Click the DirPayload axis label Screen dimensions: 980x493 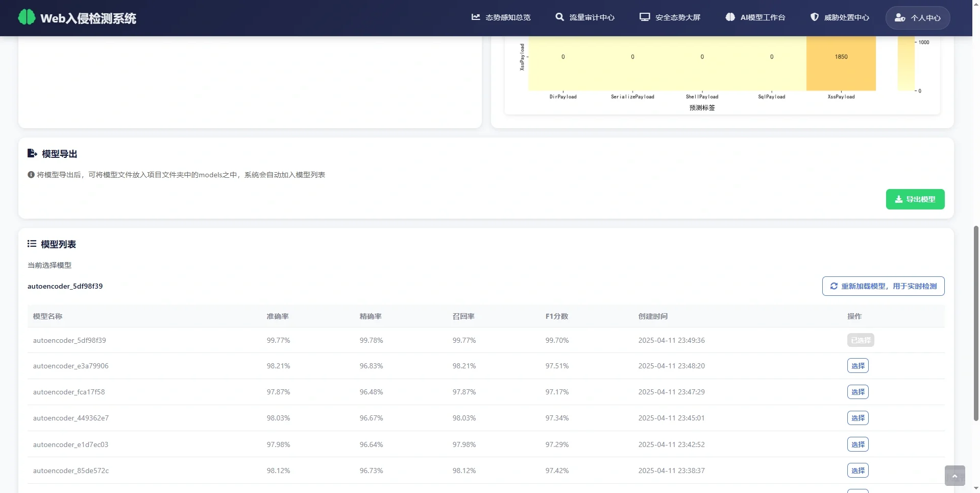click(x=563, y=97)
